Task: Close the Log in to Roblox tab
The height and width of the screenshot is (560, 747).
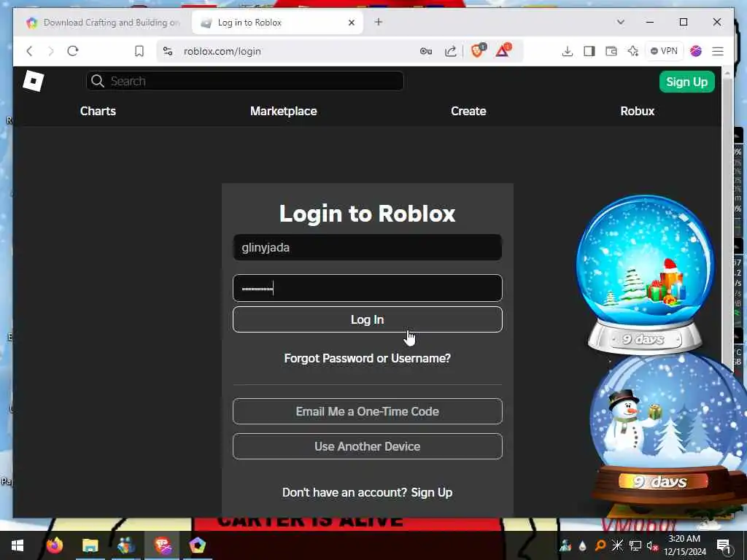Action: 352,23
